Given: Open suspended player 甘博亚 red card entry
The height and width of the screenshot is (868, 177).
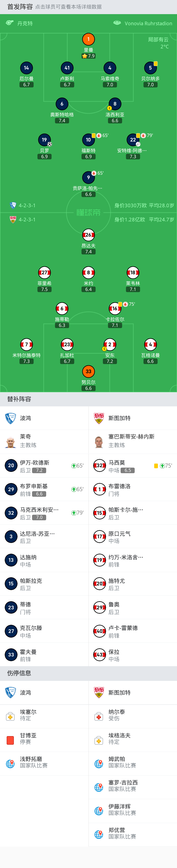Looking at the screenshot, I should (44, 740).
